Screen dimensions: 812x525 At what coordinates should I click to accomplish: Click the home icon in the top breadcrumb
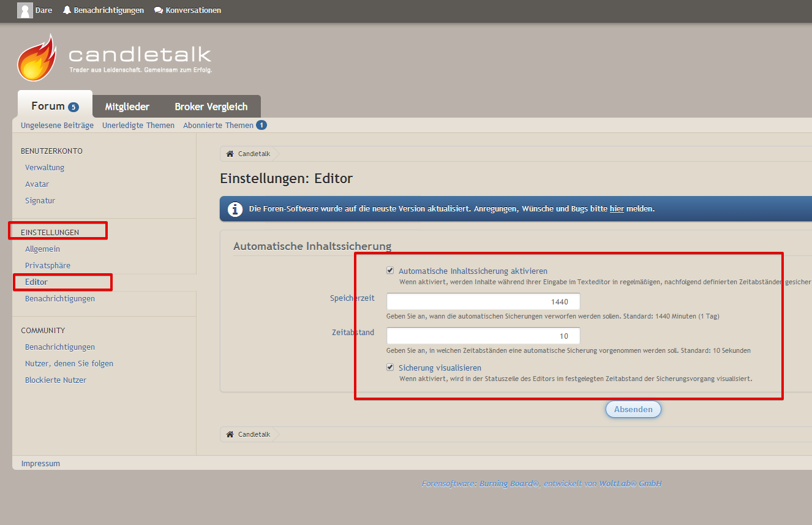coord(230,154)
